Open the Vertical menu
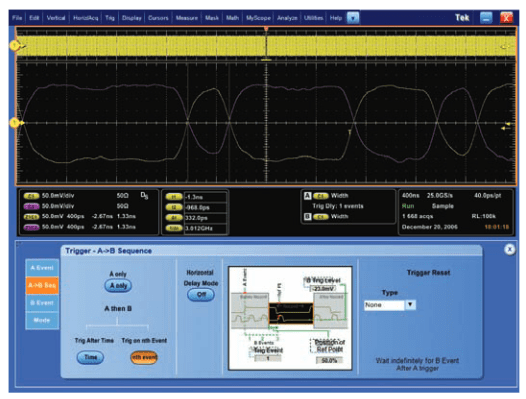The image size is (526, 399). pos(56,18)
